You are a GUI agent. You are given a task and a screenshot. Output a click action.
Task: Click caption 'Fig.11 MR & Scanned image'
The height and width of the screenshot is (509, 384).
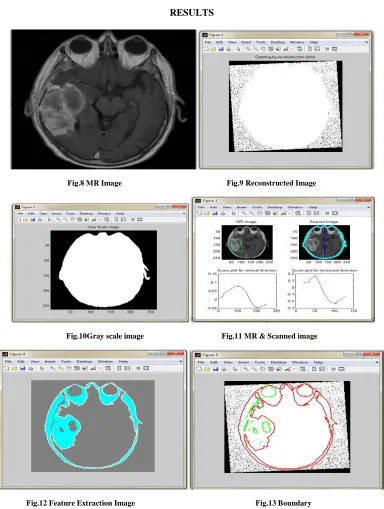(x=269, y=336)
